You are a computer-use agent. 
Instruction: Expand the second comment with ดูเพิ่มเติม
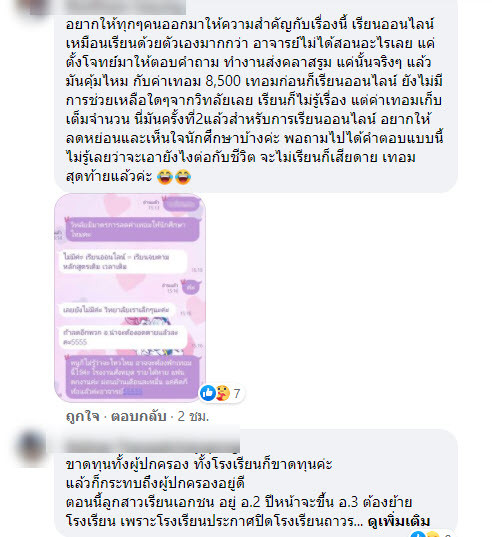coord(399,522)
